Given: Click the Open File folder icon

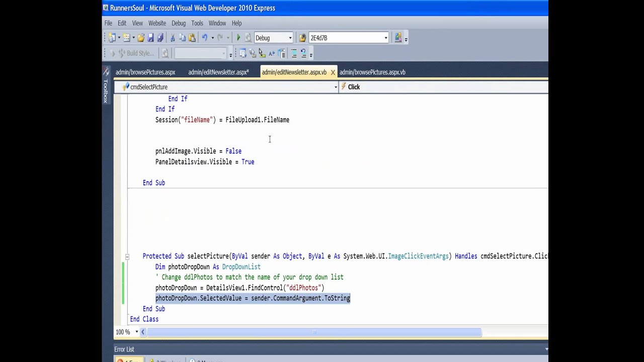Looking at the screenshot, I should click(141, 38).
